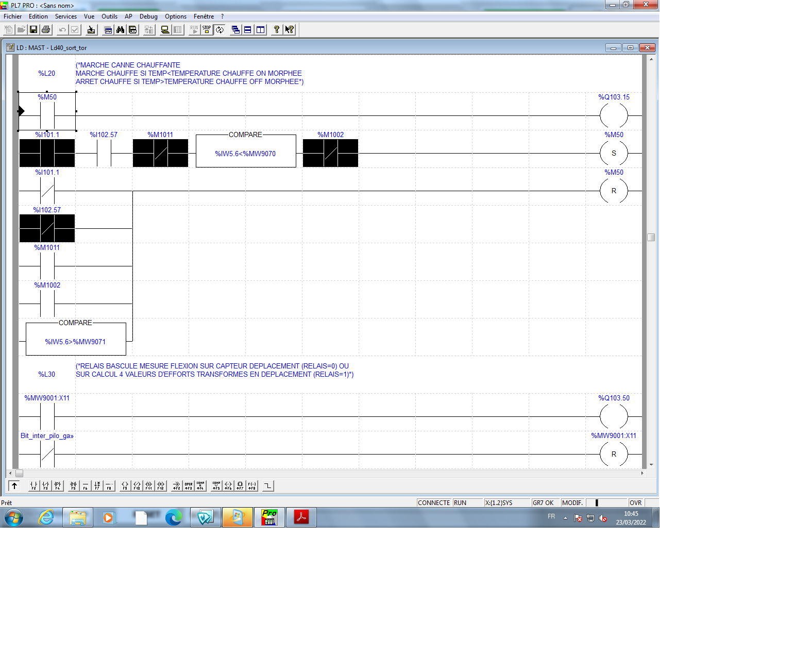810x672 pixels.
Task: Click the up arrow selection tool in ladder palette
Action: (14, 485)
